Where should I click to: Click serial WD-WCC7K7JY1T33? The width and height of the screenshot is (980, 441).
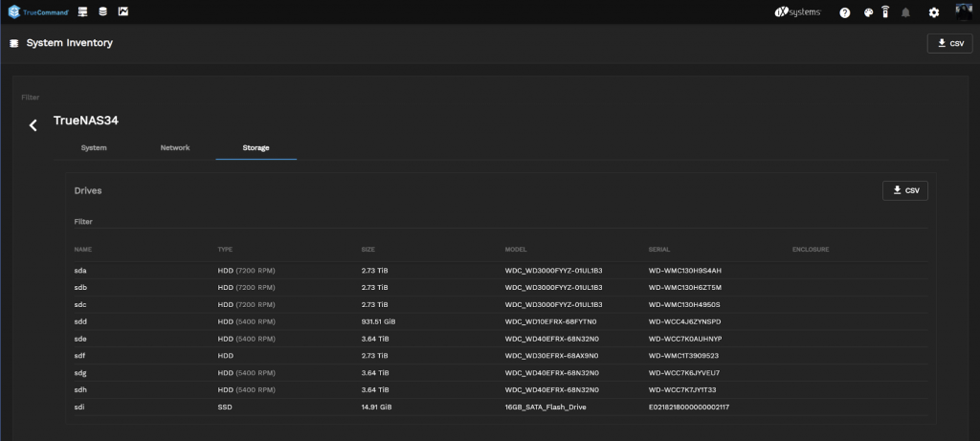point(682,389)
